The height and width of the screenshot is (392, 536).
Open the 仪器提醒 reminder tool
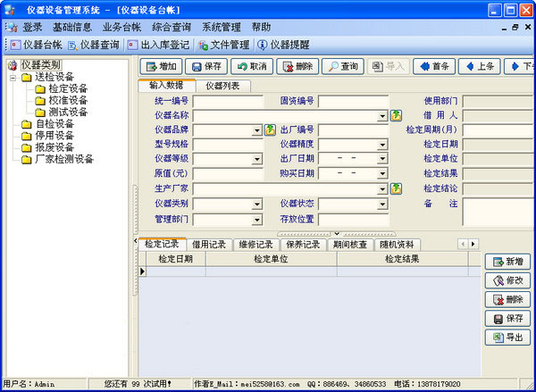pyautogui.click(x=281, y=45)
